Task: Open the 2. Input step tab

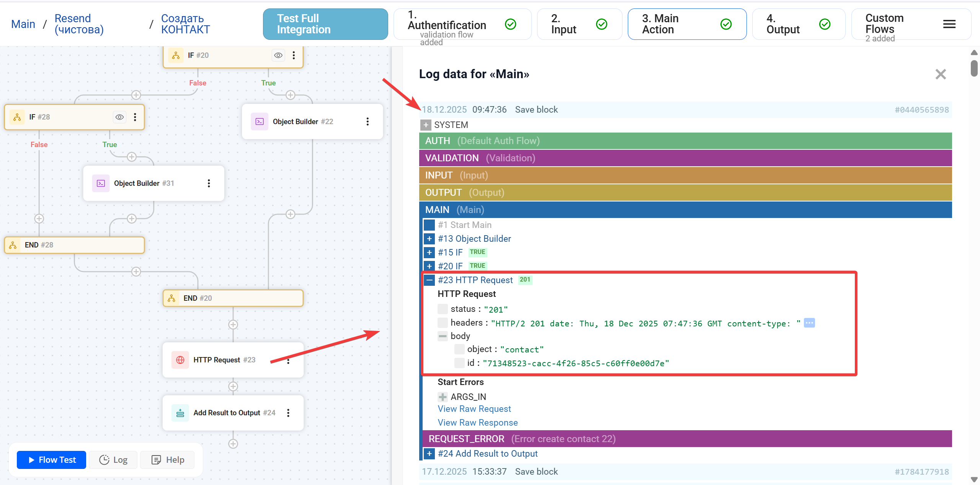Action: tap(579, 24)
